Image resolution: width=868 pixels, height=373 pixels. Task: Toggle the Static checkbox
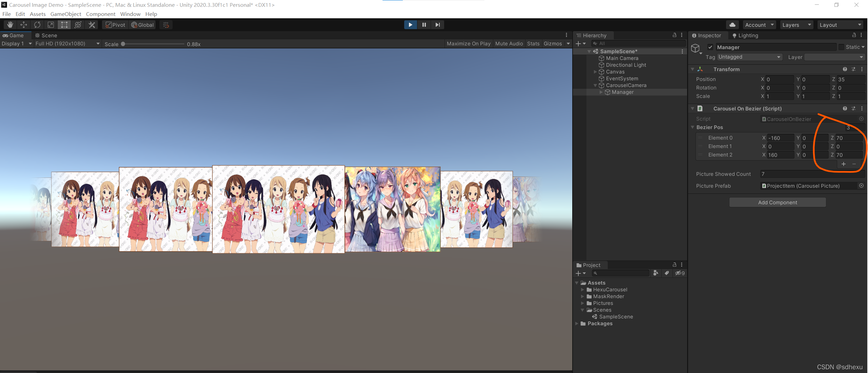pyautogui.click(x=842, y=47)
